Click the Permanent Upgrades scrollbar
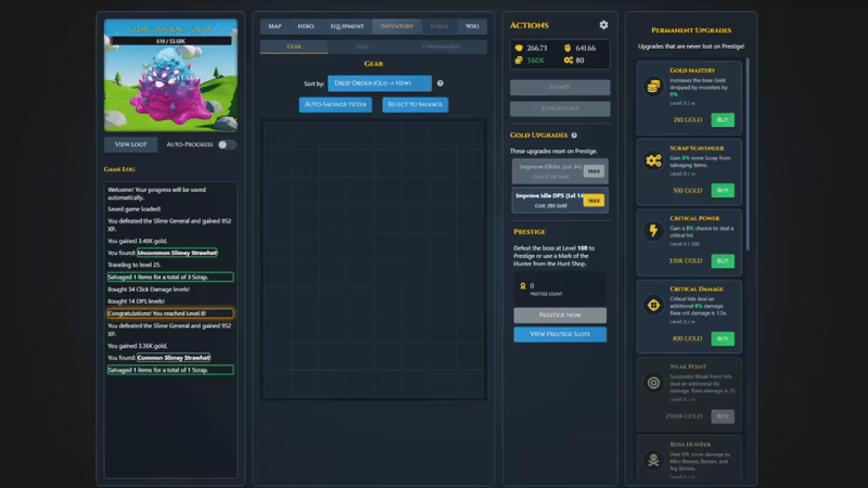The image size is (868, 488). (747, 154)
